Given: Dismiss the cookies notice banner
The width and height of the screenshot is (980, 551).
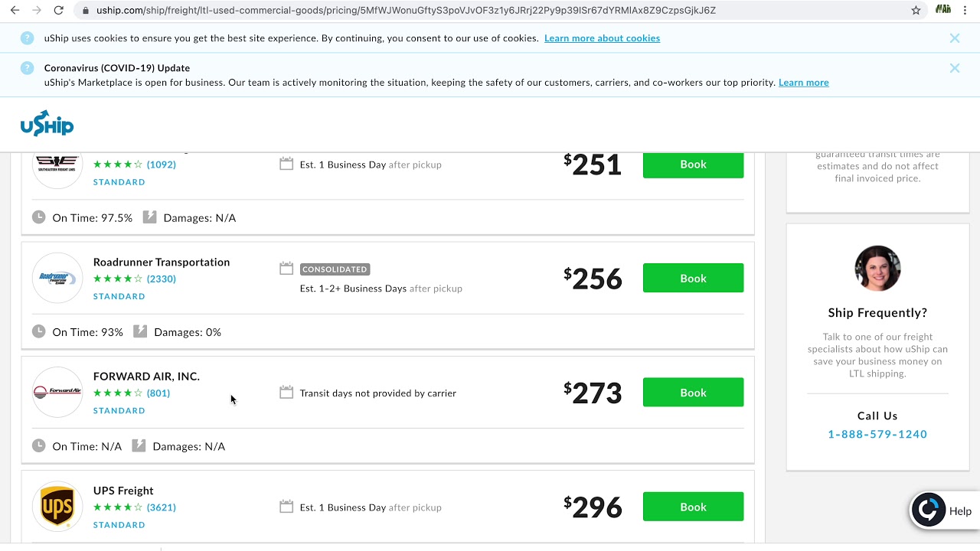Looking at the screenshot, I should (954, 38).
